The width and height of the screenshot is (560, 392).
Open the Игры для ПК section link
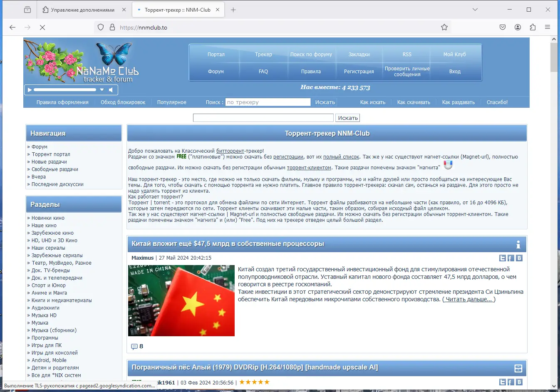point(47,345)
